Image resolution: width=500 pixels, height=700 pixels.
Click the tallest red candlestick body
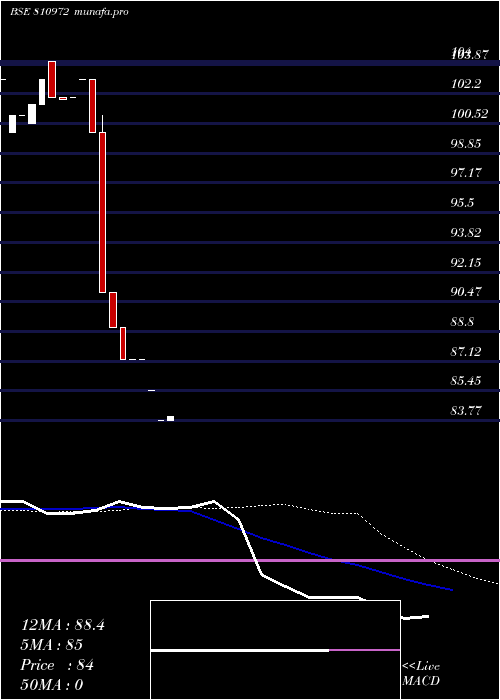point(103,212)
